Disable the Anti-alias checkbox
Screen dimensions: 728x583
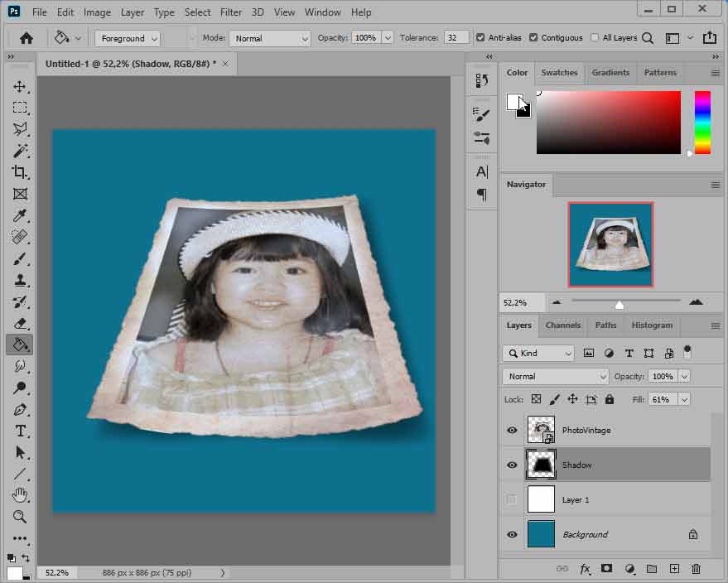point(480,38)
